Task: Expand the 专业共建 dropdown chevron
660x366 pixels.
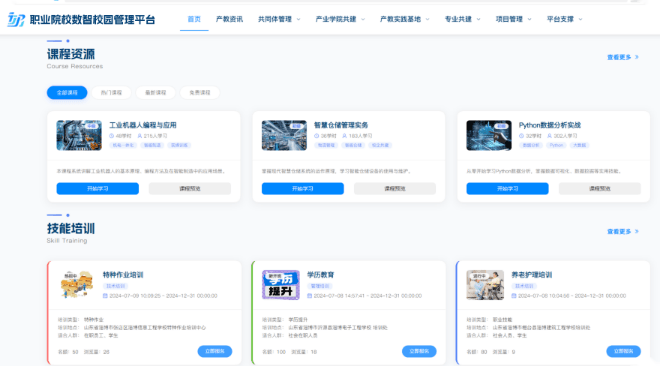Action: (x=478, y=19)
